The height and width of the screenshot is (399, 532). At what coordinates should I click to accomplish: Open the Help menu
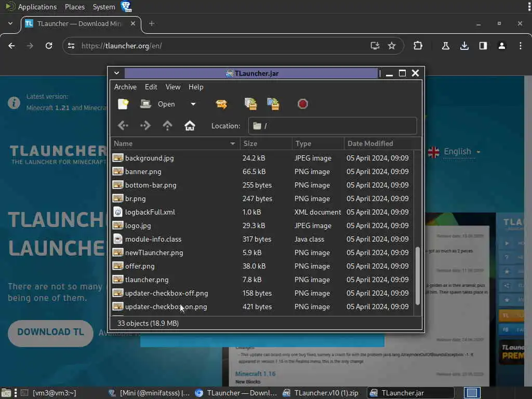click(196, 87)
